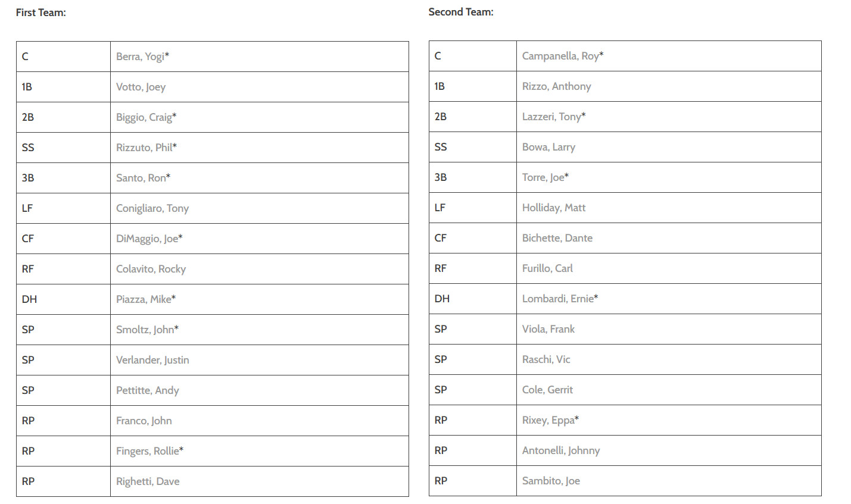Select Verlander, Justin starting pitcher row
This screenshot has width=851, height=504.
tap(260, 360)
